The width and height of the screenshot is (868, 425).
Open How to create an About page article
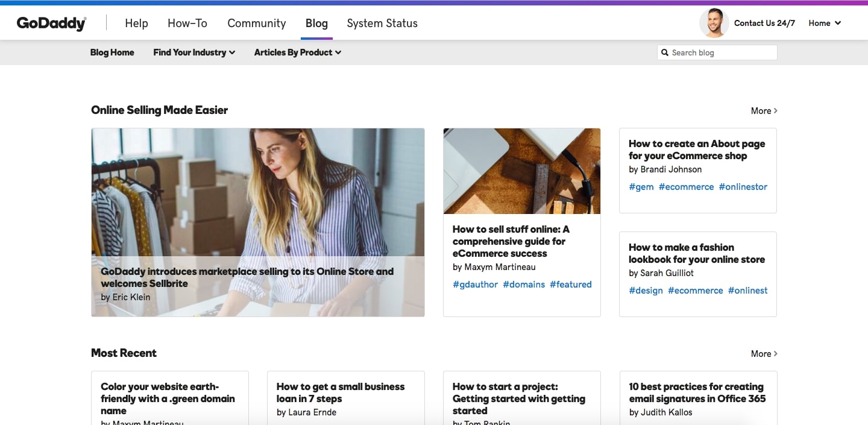[x=697, y=150]
